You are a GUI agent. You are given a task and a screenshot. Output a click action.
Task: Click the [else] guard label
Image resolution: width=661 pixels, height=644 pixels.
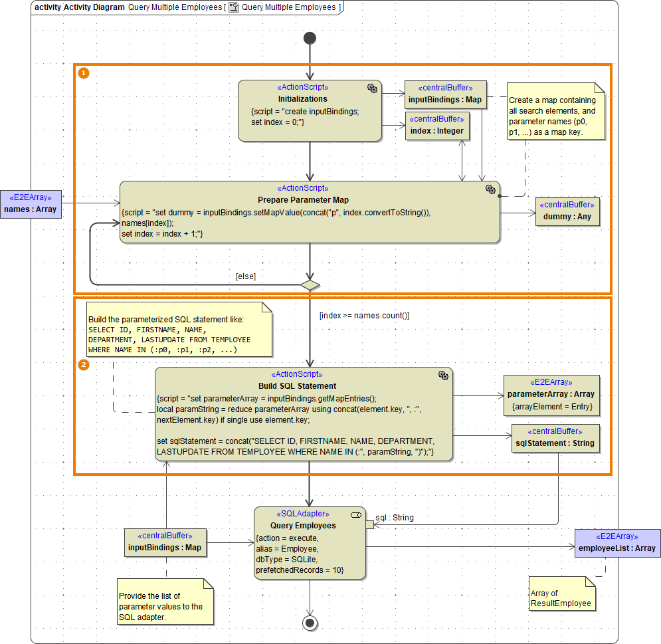[245, 276]
